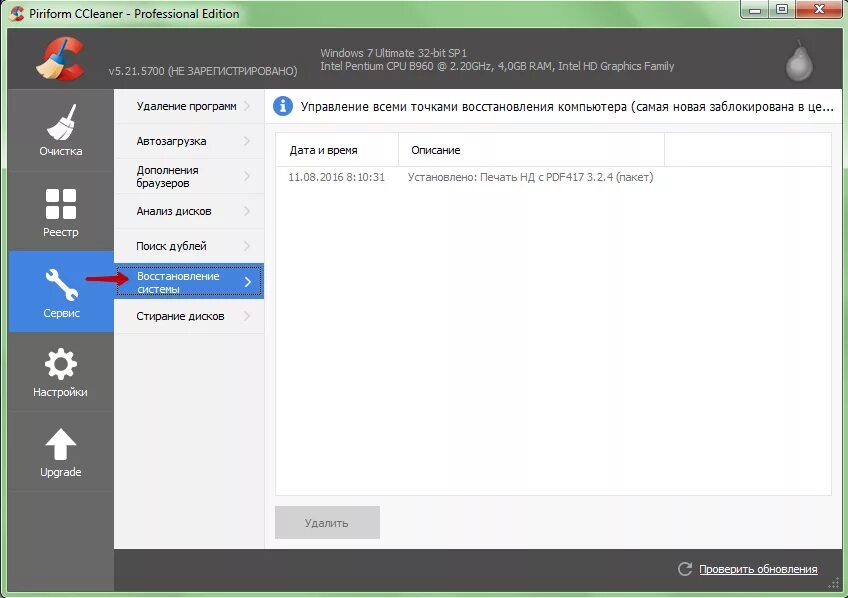This screenshot has height=598, width=848.
Task: Click the refresh icon beside update link
Action: point(685,569)
